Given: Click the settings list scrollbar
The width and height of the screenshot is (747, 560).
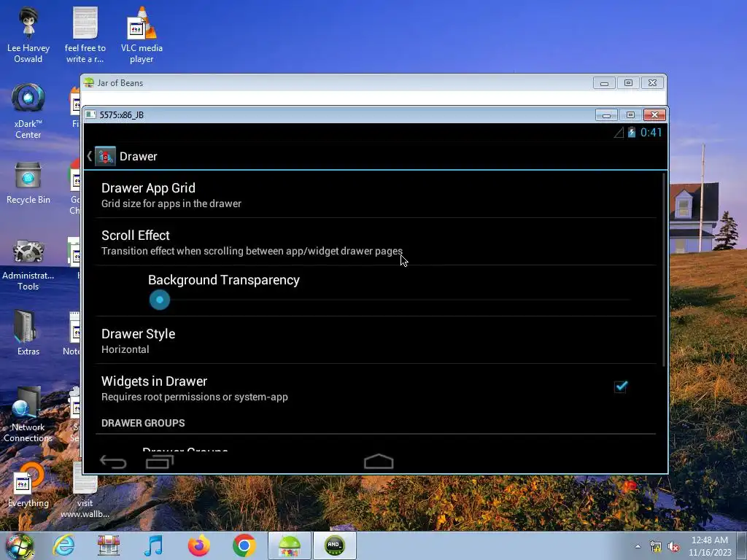Looking at the screenshot, I should point(664,270).
